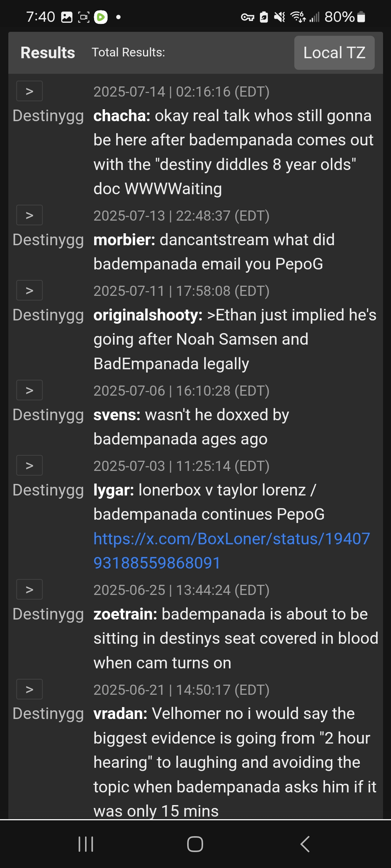
Task: Tap the Android home button icon
Action: (x=195, y=844)
